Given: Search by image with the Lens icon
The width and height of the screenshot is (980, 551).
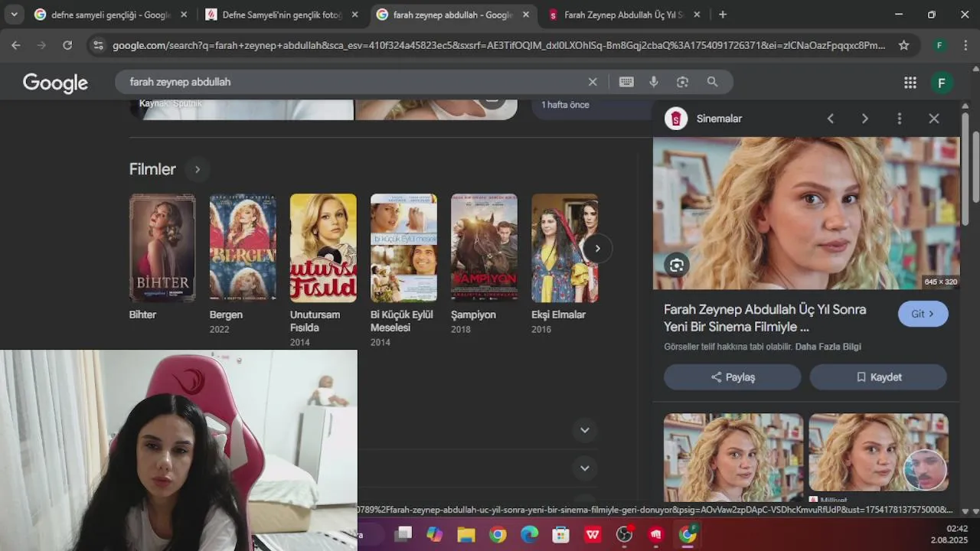Looking at the screenshot, I should point(682,82).
